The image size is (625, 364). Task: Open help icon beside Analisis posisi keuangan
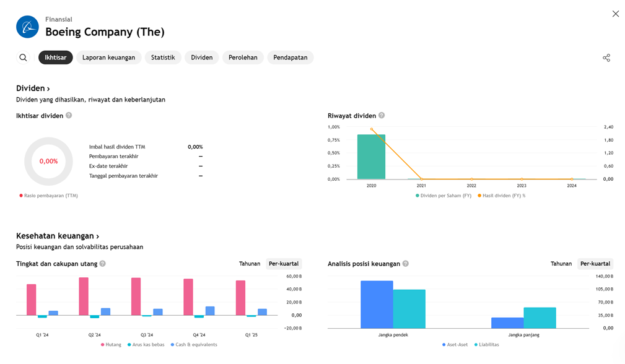pyautogui.click(x=405, y=264)
